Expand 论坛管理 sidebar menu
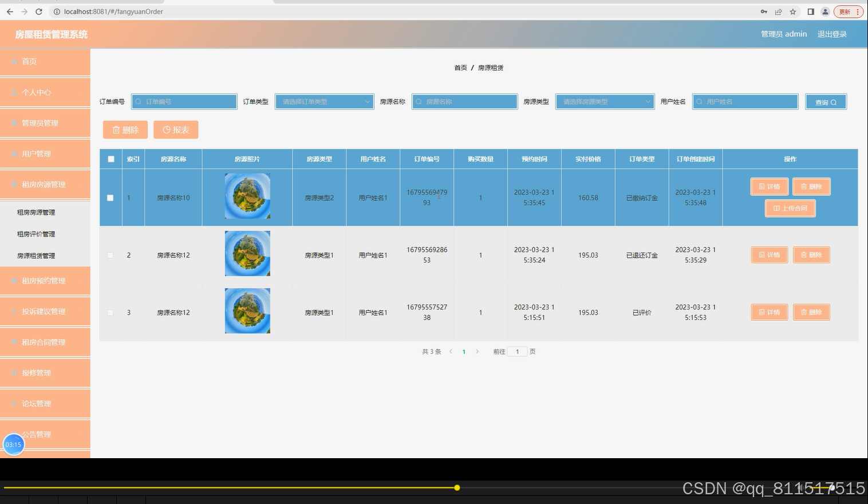Screen dimensions: 868x504 tap(45, 404)
